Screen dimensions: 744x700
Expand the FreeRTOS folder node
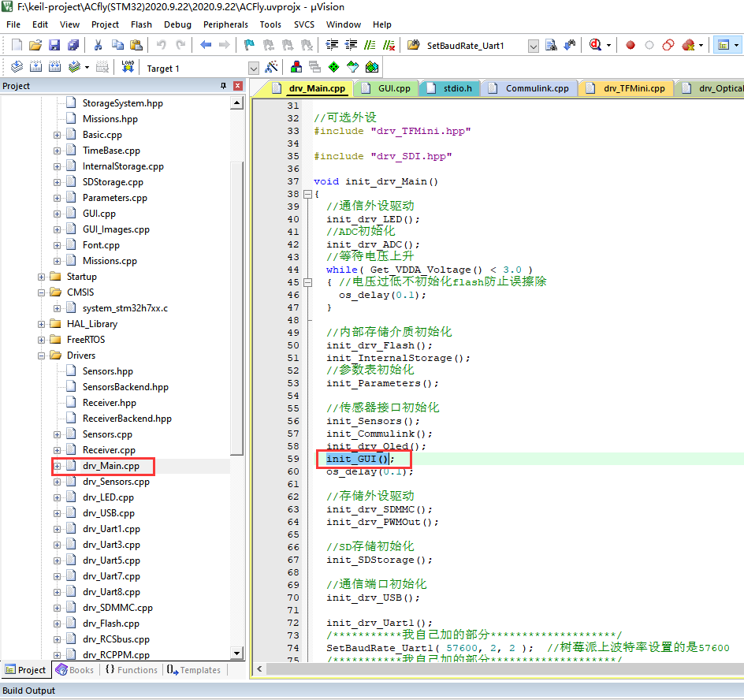tap(42, 340)
